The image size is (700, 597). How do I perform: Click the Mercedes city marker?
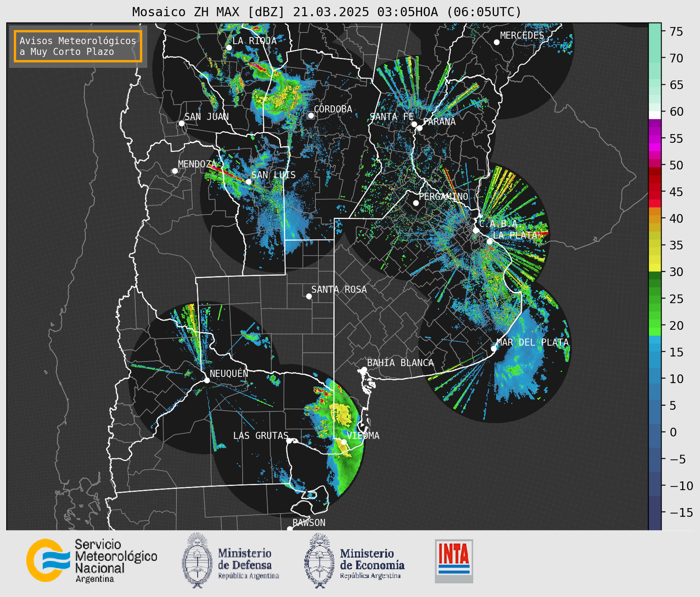click(497, 42)
